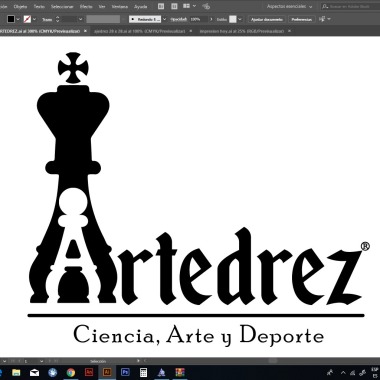Click the status bar options arrow
Image resolution: width=380 pixels, height=380 pixels.
[x=138, y=360]
